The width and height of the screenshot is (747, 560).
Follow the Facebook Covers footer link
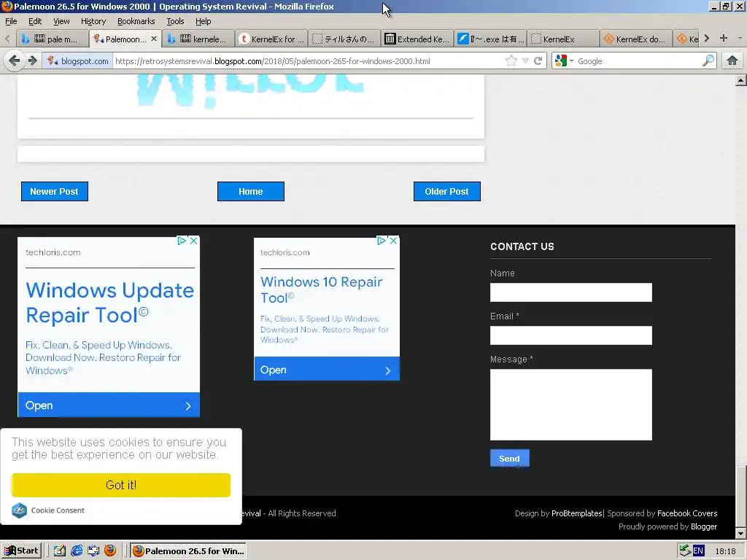pyautogui.click(x=687, y=513)
